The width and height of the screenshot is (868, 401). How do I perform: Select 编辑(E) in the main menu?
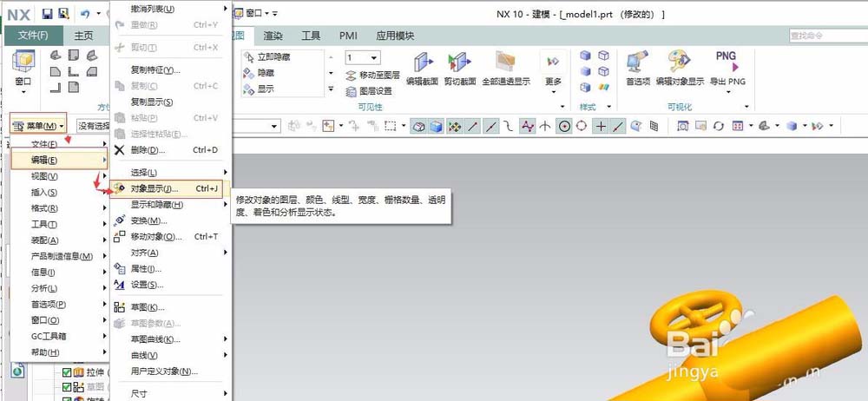click(x=59, y=160)
